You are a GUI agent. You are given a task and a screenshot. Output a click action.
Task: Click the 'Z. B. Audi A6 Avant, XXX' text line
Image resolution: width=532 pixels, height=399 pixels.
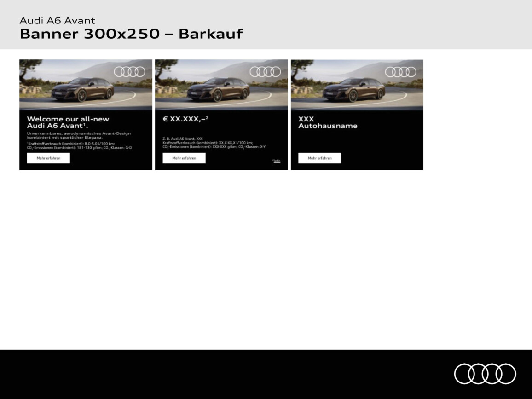(x=183, y=138)
